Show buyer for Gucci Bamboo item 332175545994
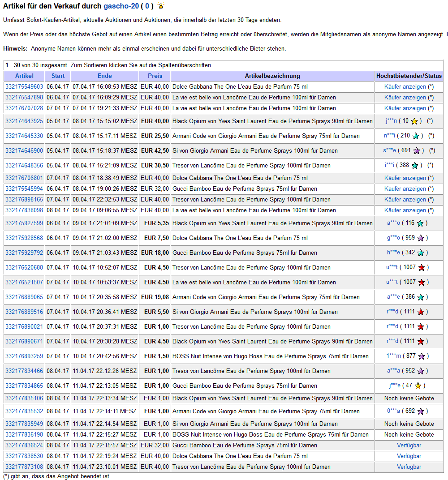The width and height of the screenshot is (448, 480). tap(405, 189)
